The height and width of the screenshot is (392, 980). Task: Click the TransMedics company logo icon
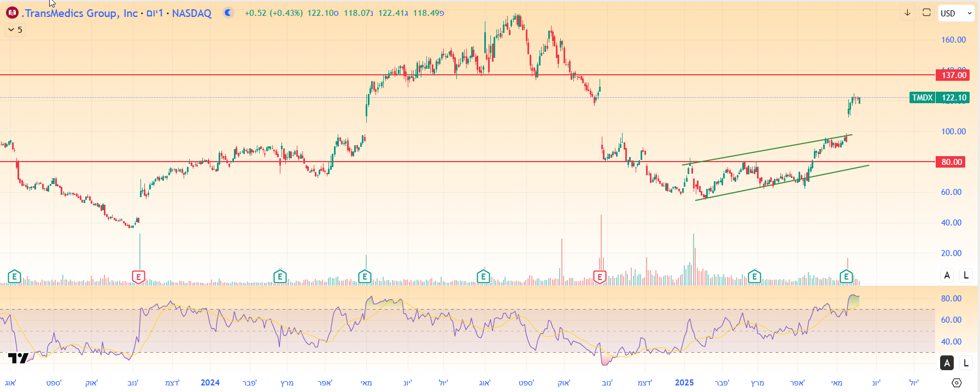(x=12, y=13)
